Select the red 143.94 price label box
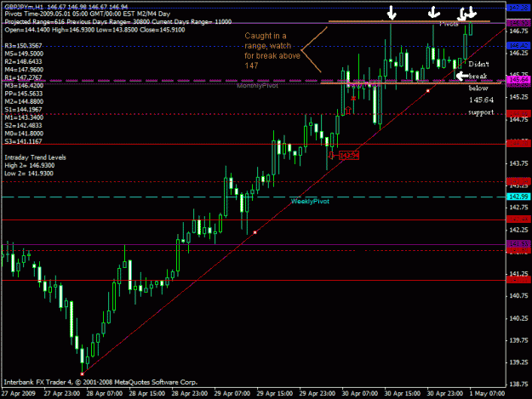Image resolution: width=532 pixels, height=399 pixels. pos(349,155)
